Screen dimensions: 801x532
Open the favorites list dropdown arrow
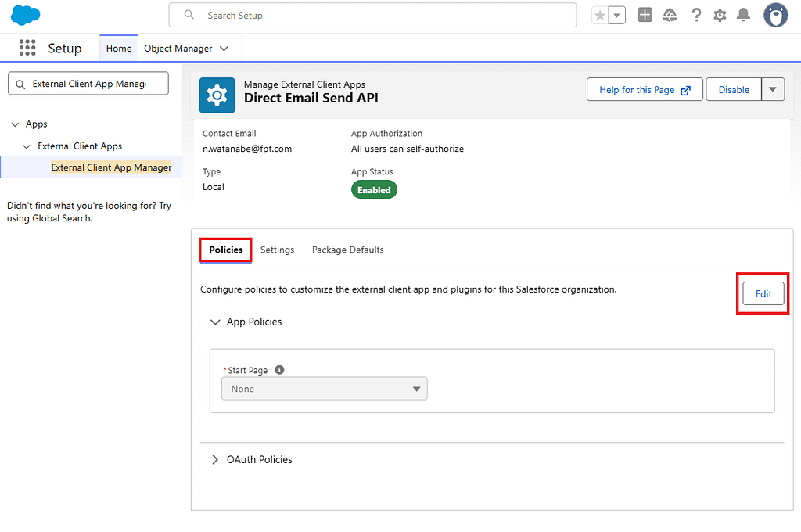[617, 16]
